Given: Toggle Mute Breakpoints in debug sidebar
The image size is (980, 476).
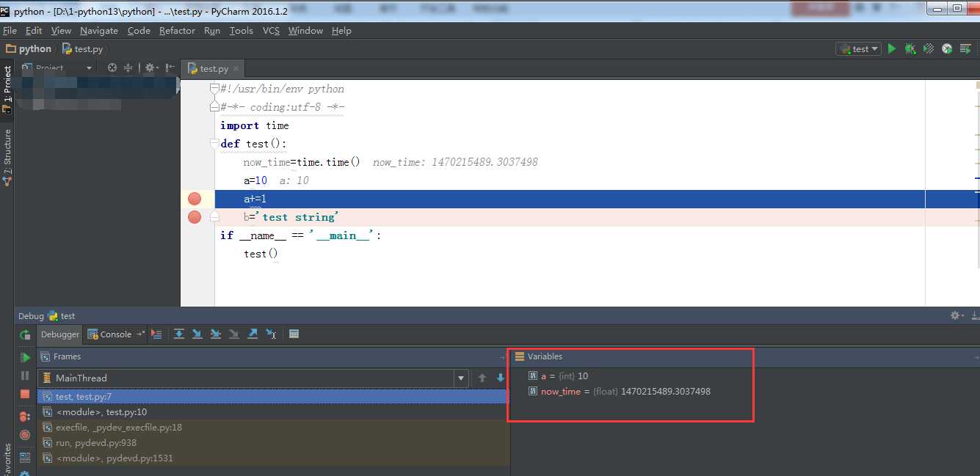Looking at the screenshot, I should tap(25, 435).
